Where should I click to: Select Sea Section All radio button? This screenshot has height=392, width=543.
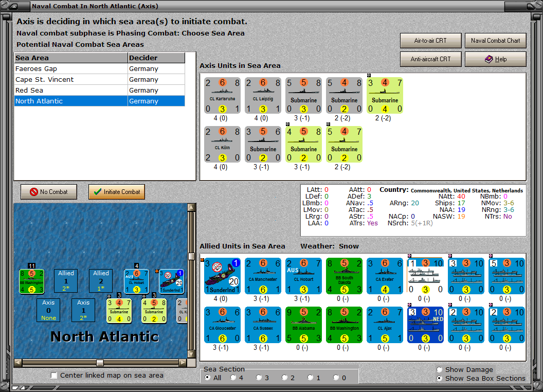(207, 378)
